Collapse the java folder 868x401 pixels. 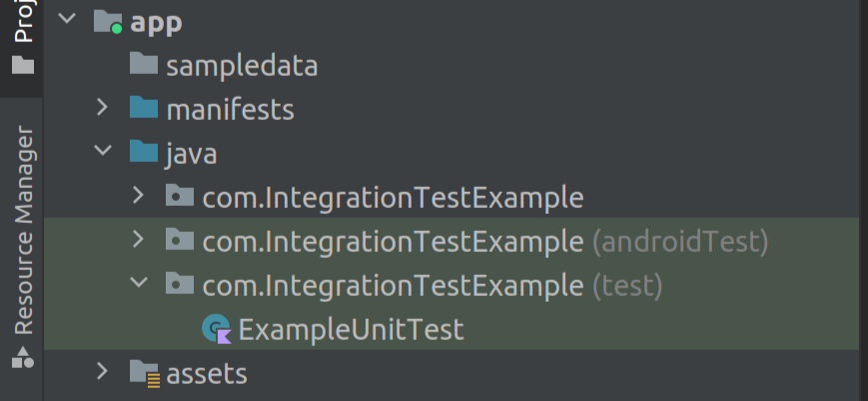103,150
